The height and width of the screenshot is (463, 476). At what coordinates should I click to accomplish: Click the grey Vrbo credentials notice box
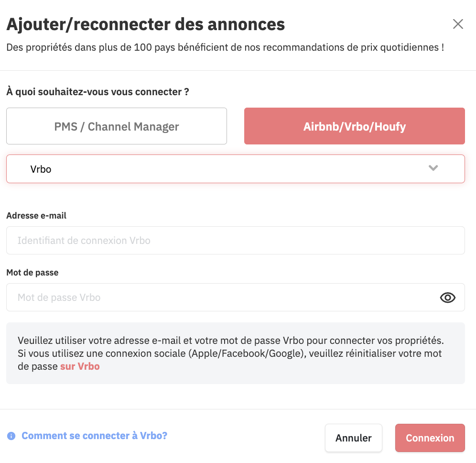pos(236,353)
